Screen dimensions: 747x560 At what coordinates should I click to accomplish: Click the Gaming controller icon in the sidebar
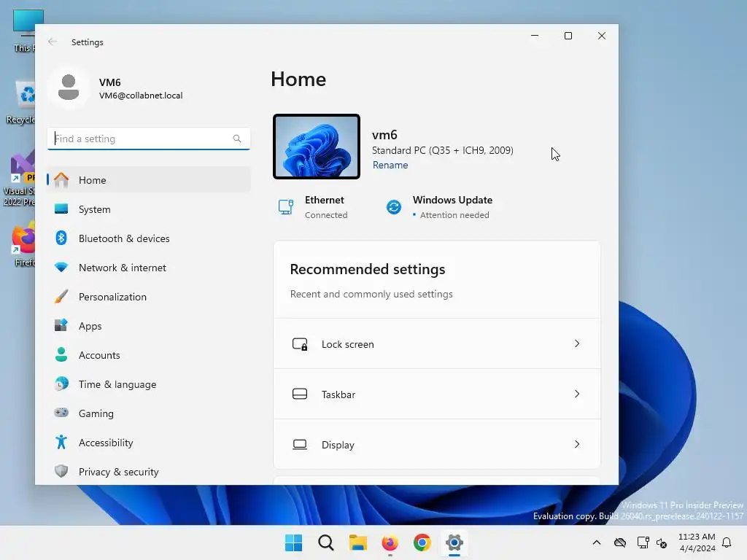pos(61,413)
